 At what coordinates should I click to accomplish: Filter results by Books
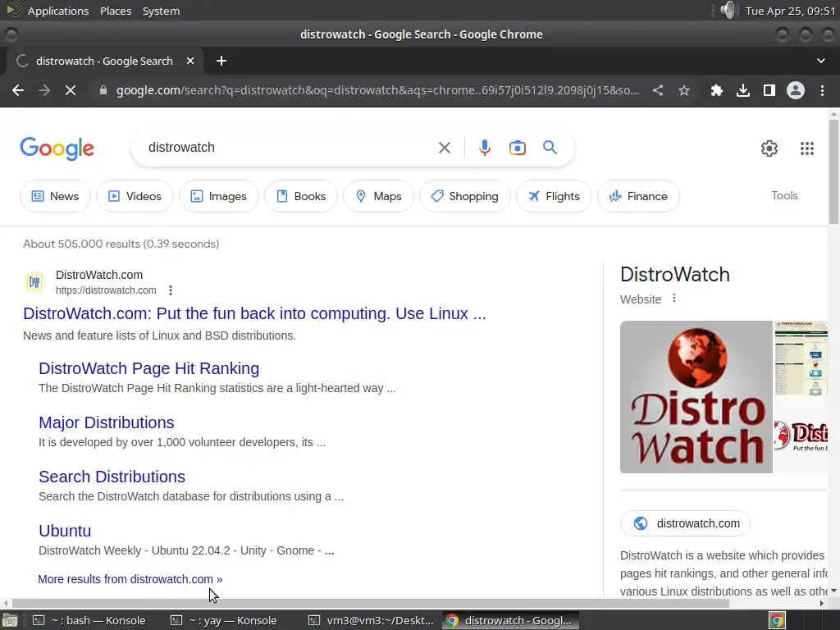(301, 196)
